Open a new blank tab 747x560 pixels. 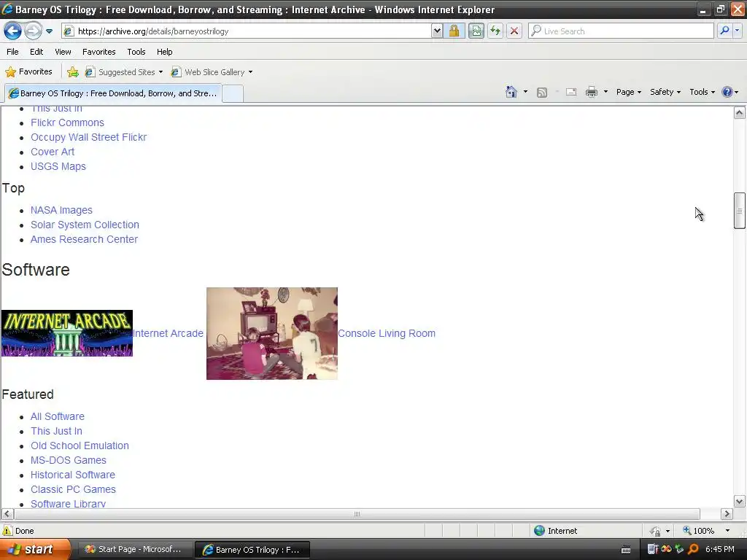coord(233,93)
